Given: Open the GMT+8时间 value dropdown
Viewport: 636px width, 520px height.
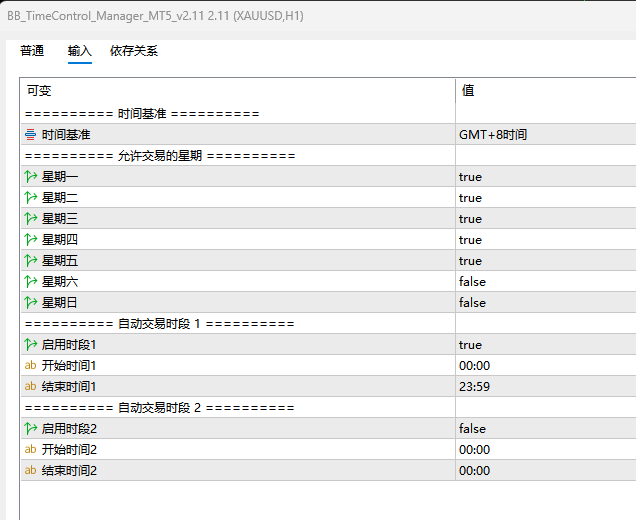Looking at the screenshot, I should (x=493, y=135).
